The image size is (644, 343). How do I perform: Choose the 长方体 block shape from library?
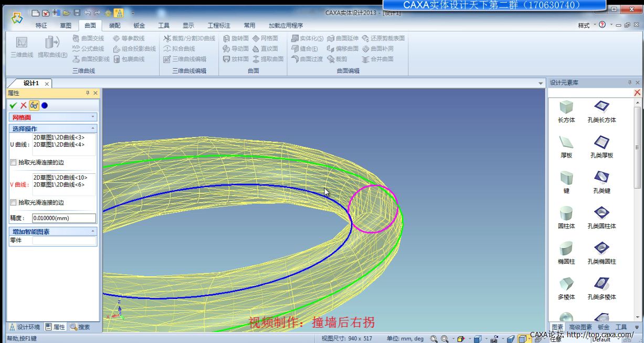[x=566, y=111]
